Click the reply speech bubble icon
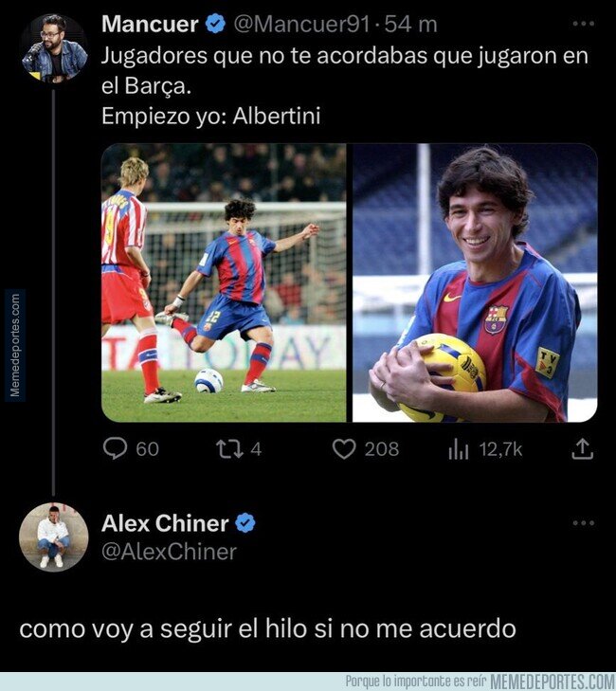616x691 pixels. pos(115,448)
